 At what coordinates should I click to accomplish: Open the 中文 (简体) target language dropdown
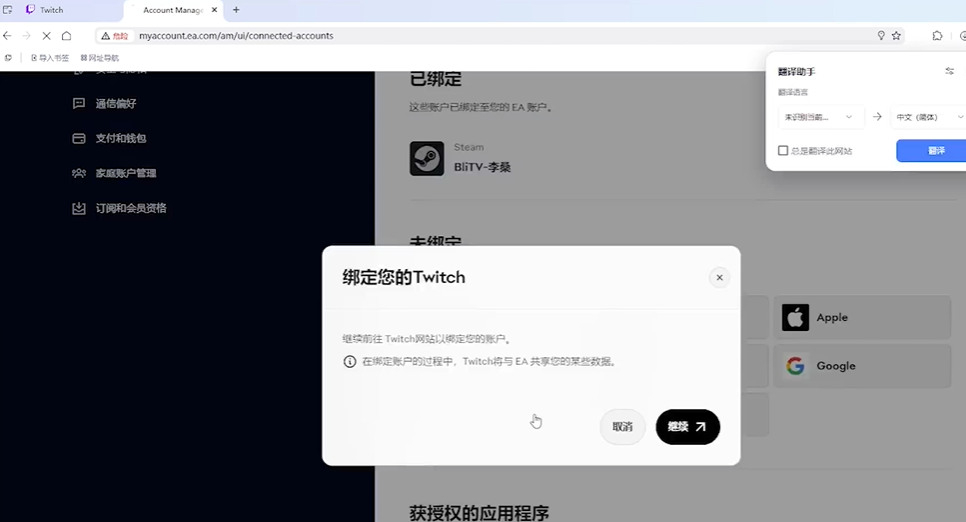[928, 117]
